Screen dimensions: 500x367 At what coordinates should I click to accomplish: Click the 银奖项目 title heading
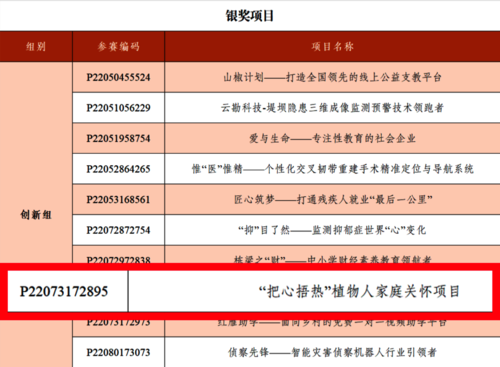tap(250, 16)
